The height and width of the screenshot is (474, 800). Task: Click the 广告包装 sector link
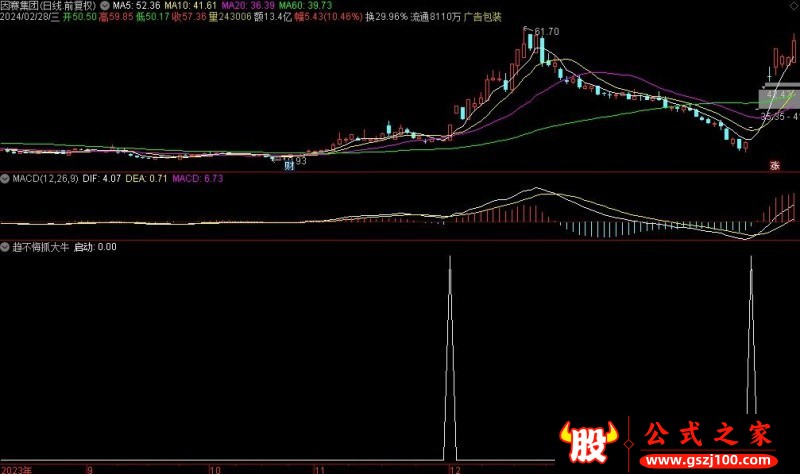click(x=484, y=17)
